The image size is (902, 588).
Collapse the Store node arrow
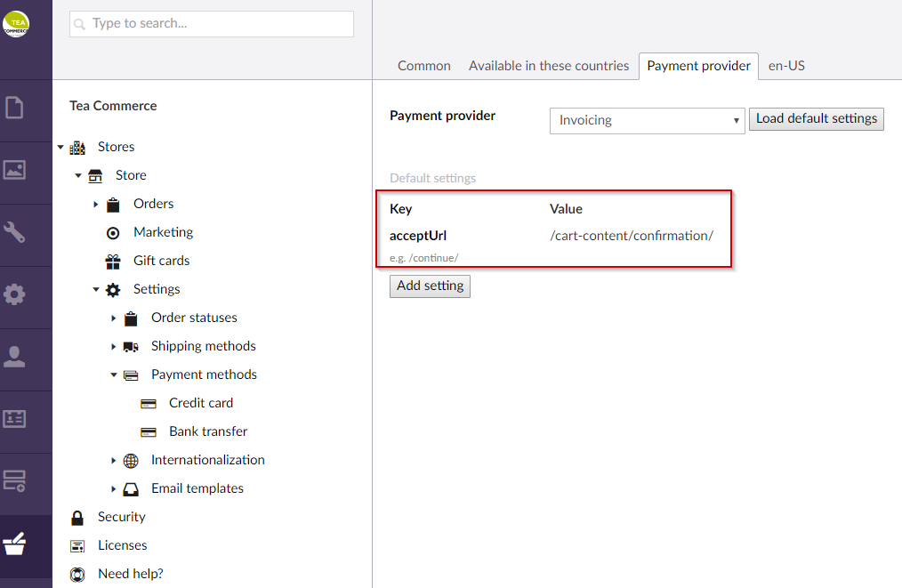pos(78,175)
